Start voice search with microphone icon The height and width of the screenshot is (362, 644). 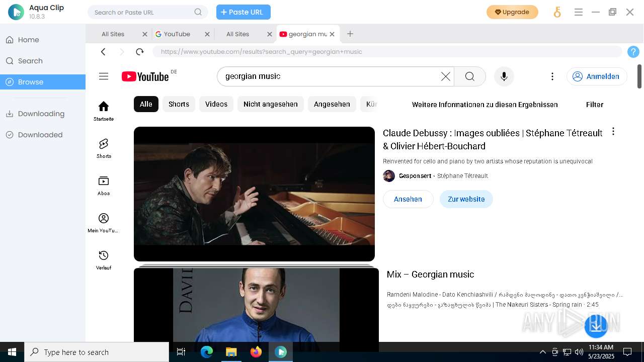click(504, 76)
